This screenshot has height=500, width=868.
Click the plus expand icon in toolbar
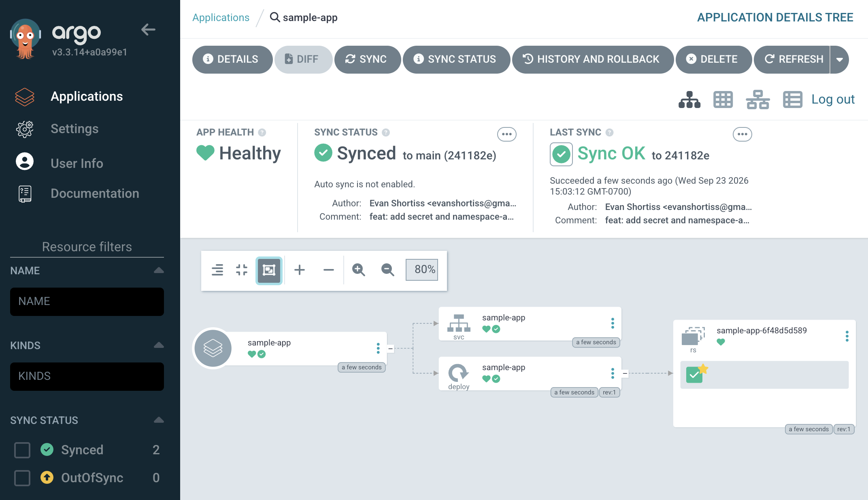click(300, 270)
